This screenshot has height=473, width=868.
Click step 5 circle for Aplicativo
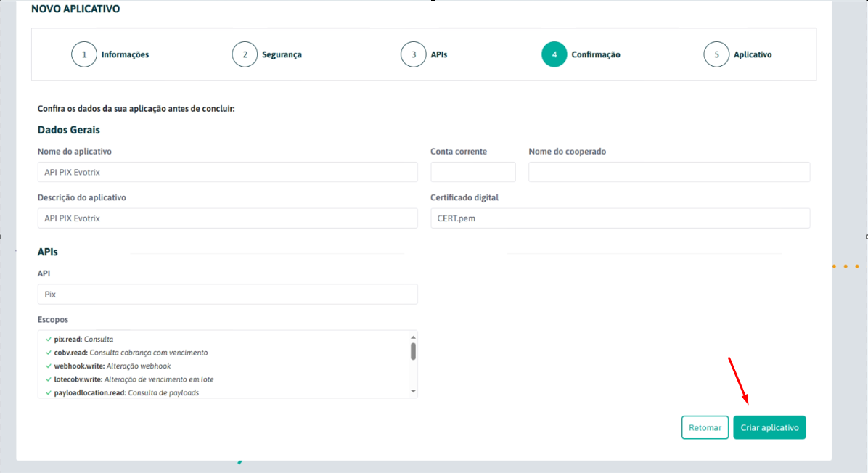coord(716,54)
